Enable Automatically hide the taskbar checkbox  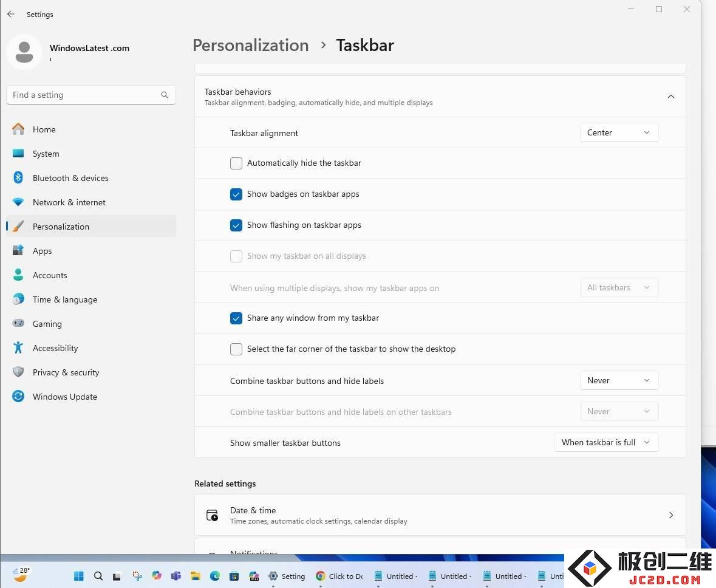(x=236, y=163)
